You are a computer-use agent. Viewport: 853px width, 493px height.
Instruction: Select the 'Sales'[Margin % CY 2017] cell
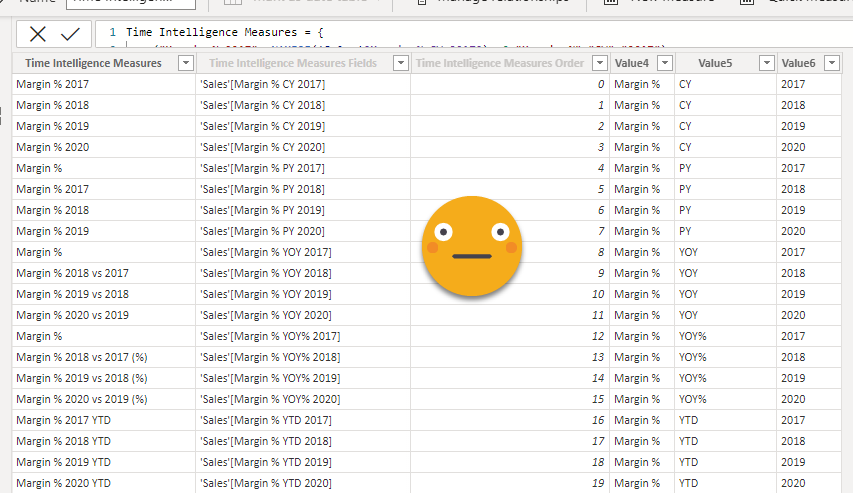pos(262,84)
